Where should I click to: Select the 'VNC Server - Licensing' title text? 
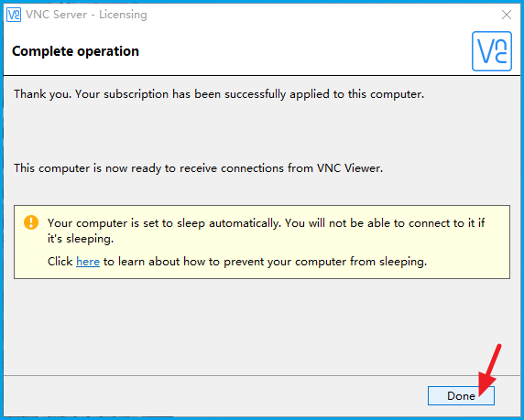pos(86,15)
